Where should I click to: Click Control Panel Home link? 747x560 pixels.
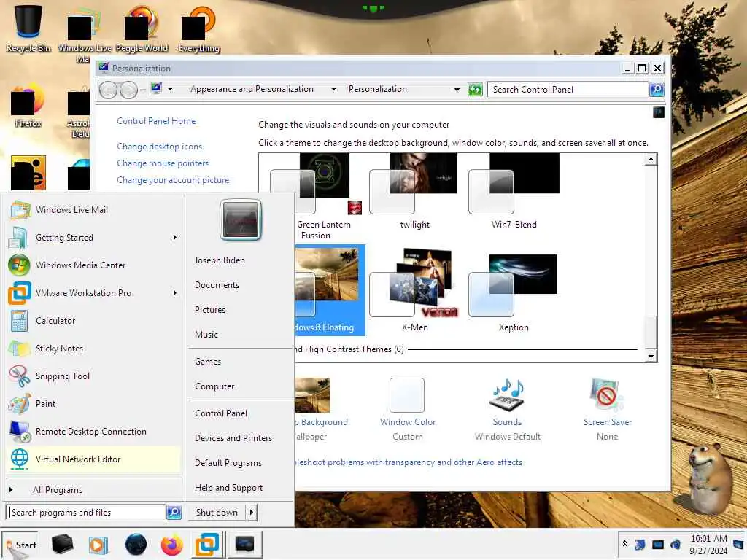point(156,121)
